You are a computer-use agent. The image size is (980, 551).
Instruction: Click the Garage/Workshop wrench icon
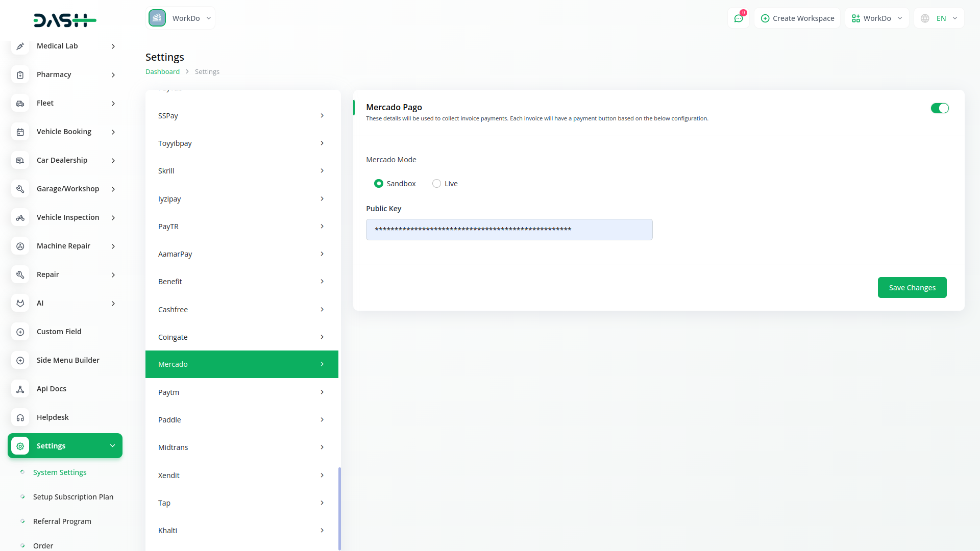click(x=20, y=189)
